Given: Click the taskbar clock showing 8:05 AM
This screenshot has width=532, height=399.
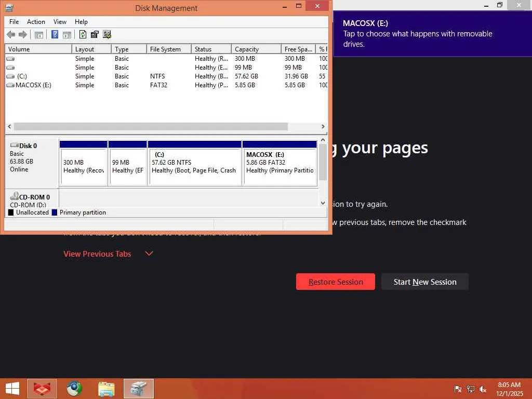Looking at the screenshot, I should pyautogui.click(x=509, y=389).
